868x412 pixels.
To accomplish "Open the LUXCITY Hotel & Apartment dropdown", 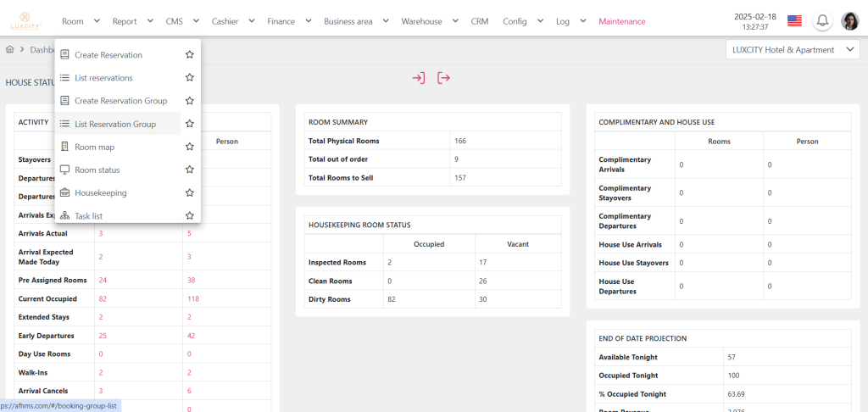I will [793, 50].
